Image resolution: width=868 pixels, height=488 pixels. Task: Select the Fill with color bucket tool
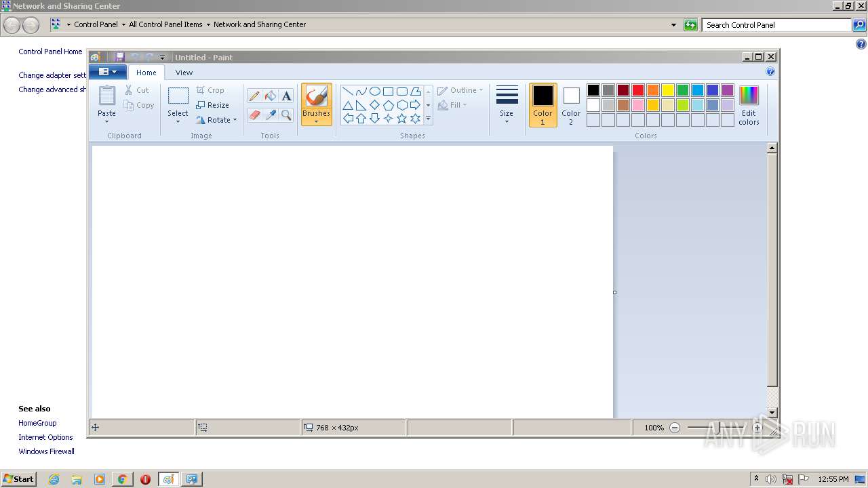pyautogui.click(x=271, y=96)
